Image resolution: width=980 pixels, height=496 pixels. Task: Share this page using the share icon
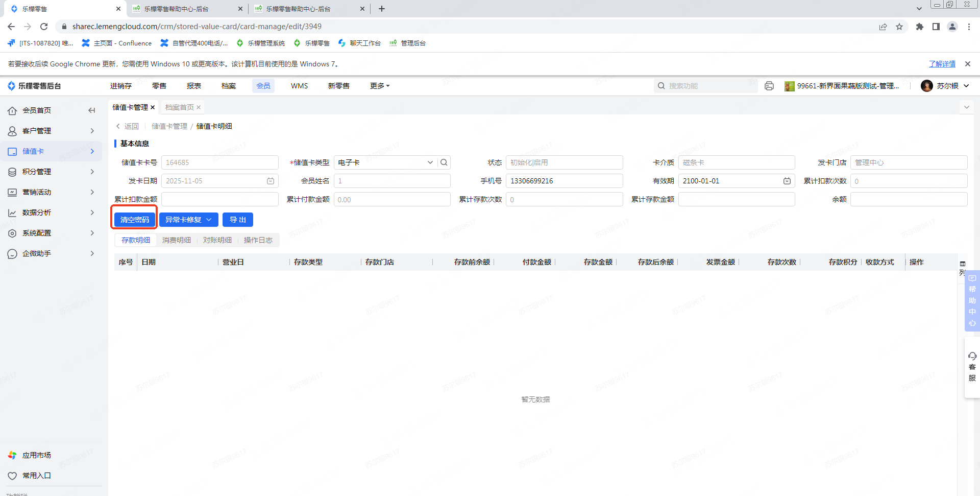pos(883,27)
